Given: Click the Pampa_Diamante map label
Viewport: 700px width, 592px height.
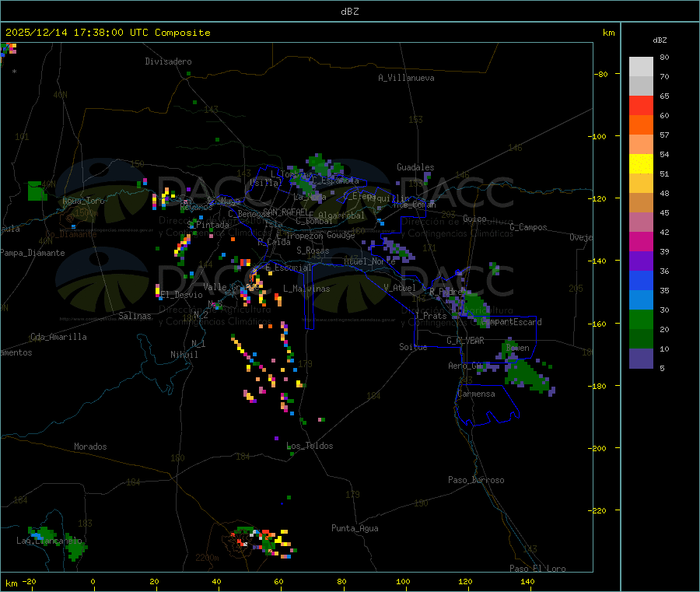Looking at the screenshot, I should pyautogui.click(x=33, y=253).
